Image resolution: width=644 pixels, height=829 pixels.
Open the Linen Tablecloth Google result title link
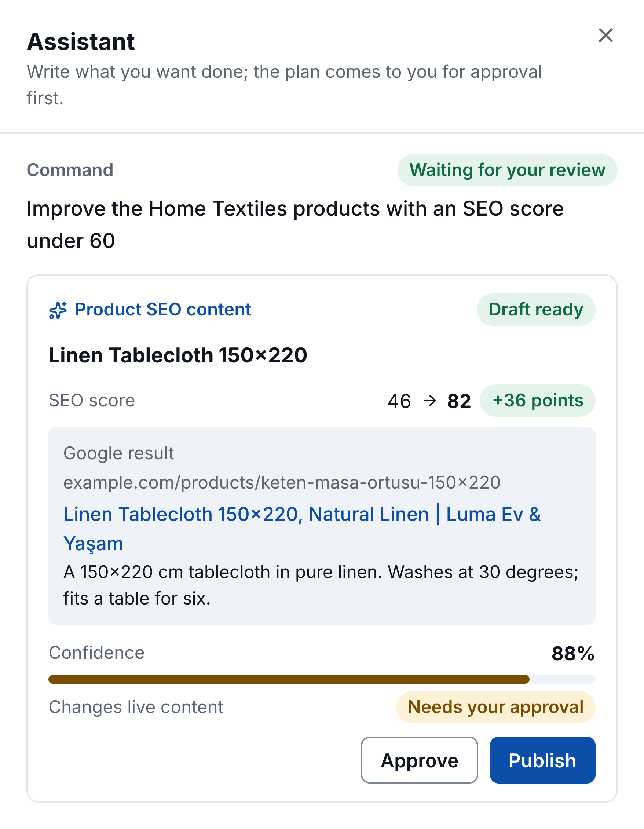coord(302,529)
